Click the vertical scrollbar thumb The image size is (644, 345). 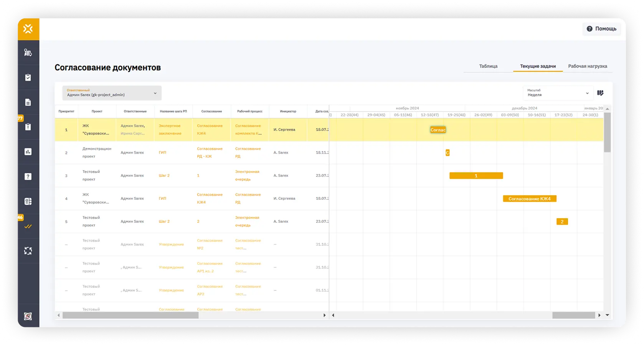607,132
